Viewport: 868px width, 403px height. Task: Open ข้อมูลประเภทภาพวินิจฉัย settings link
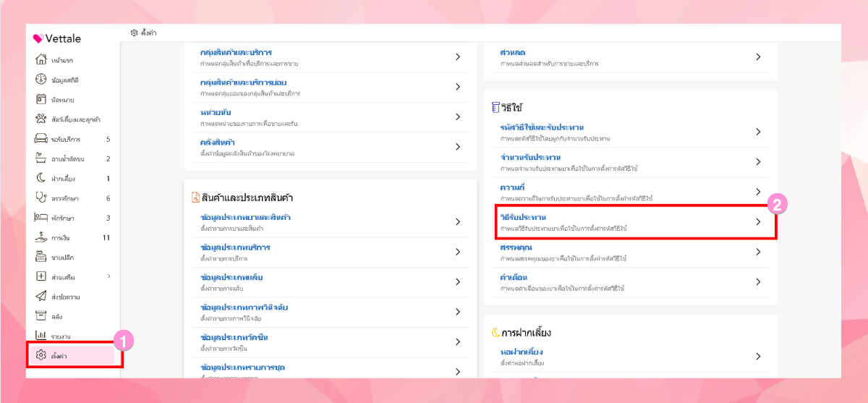pyautogui.click(x=244, y=307)
